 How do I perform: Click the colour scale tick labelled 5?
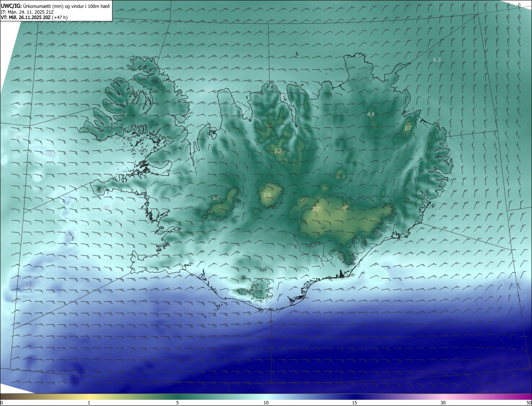tap(177, 403)
